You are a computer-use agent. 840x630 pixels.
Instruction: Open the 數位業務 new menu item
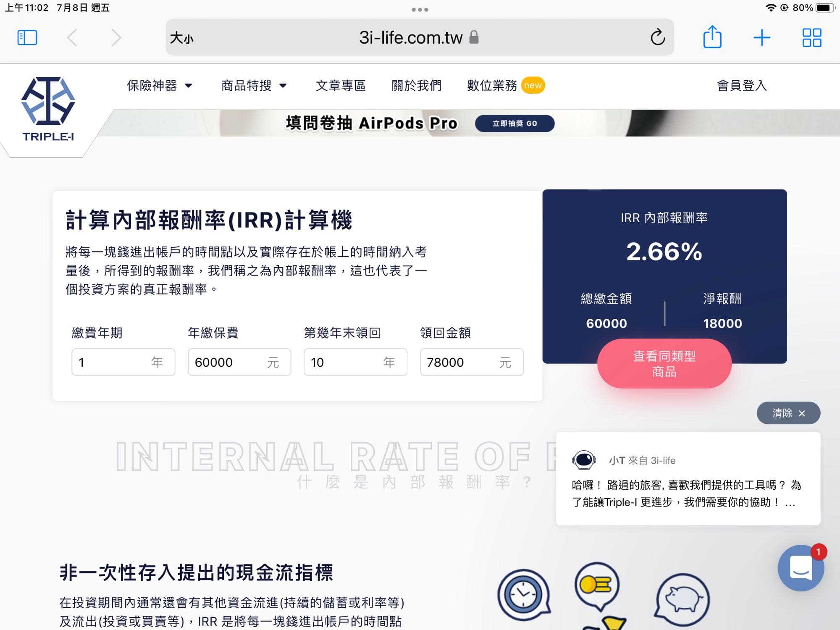[492, 85]
